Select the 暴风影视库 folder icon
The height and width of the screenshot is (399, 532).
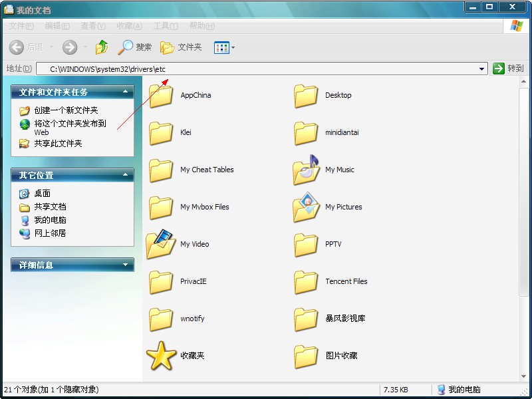[306, 319]
